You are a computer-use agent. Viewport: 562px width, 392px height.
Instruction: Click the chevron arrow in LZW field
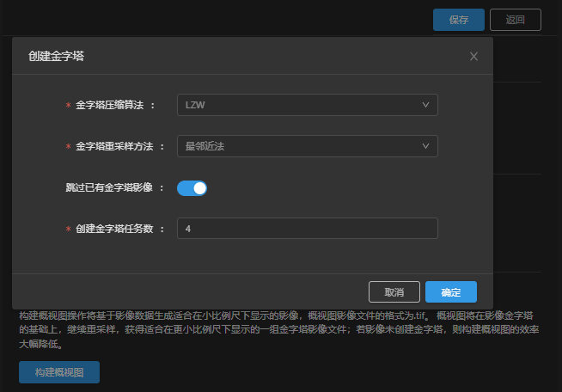(426, 105)
